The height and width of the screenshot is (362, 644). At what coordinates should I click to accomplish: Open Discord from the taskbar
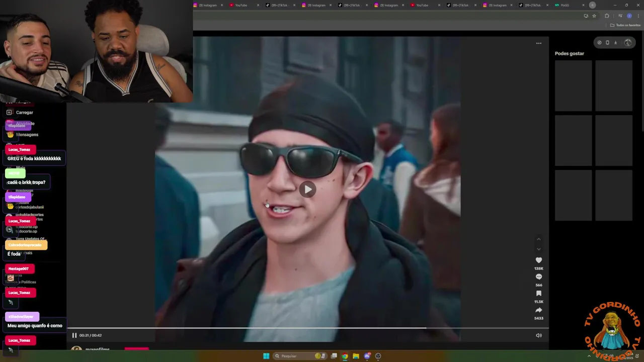pyautogui.click(x=367, y=356)
